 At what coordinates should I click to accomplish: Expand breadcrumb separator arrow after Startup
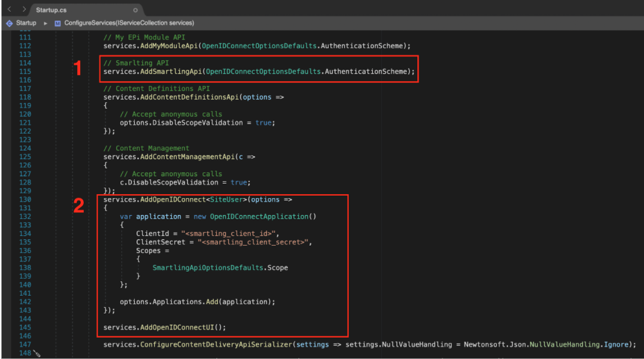pyautogui.click(x=45, y=24)
